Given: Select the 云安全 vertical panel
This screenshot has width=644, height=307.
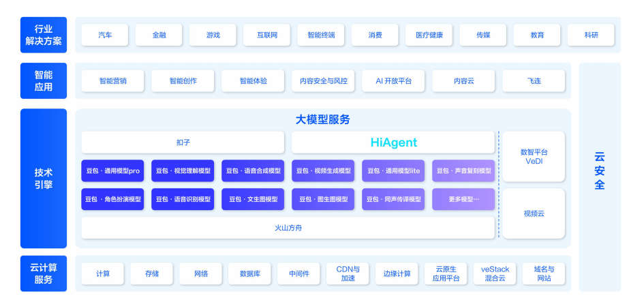Looking at the screenshot, I should (x=600, y=177).
